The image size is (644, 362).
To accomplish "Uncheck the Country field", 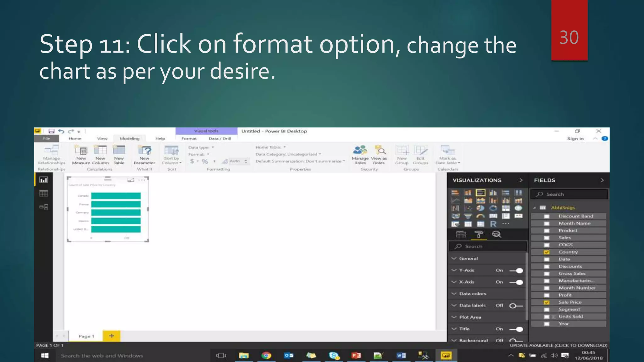I will [x=547, y=252].
